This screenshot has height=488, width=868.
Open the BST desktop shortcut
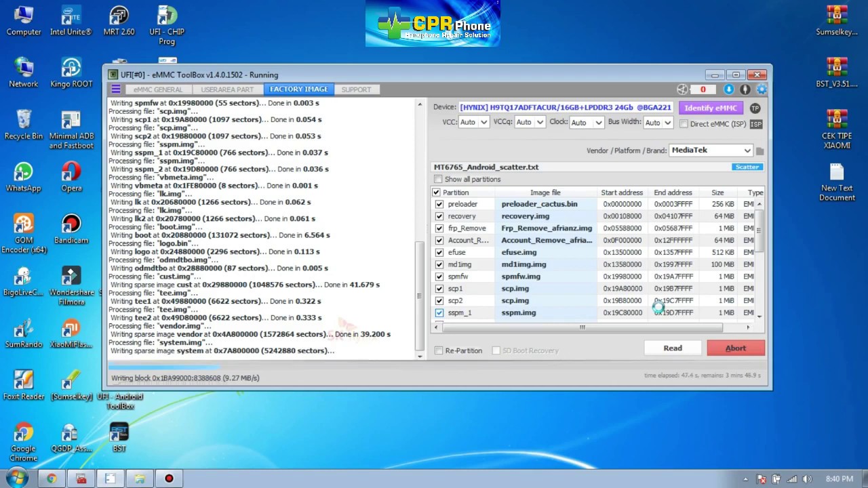pos(119,438)
